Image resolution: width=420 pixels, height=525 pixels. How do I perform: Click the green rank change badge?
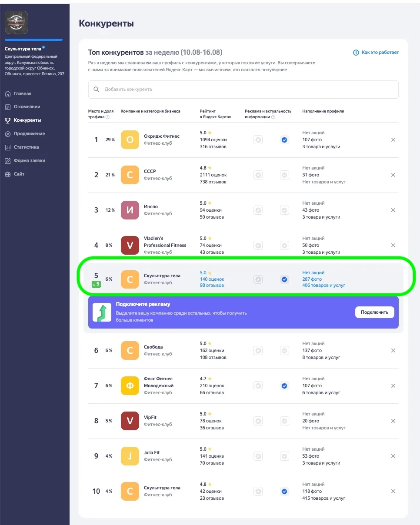coord(96,284)
